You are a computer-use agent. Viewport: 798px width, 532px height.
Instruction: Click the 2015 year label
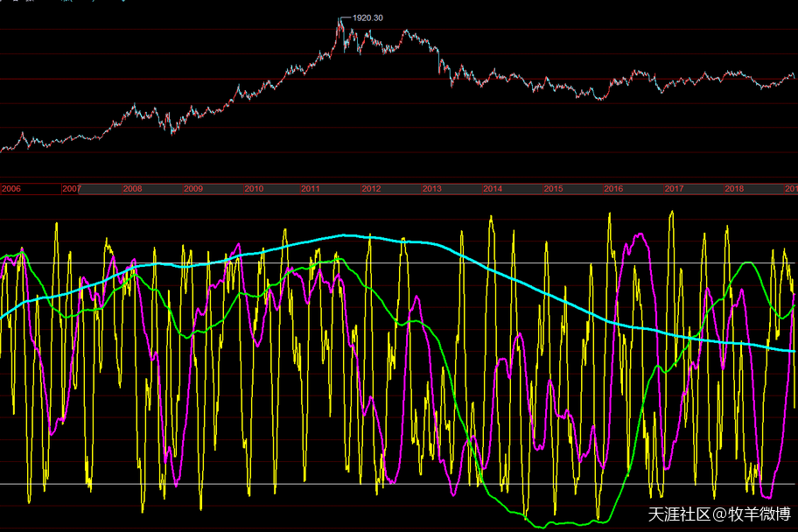coord(553,189)
